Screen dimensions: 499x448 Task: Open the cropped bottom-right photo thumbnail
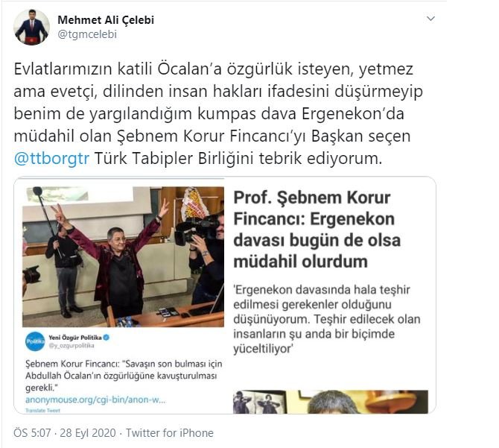click(331, 402)
